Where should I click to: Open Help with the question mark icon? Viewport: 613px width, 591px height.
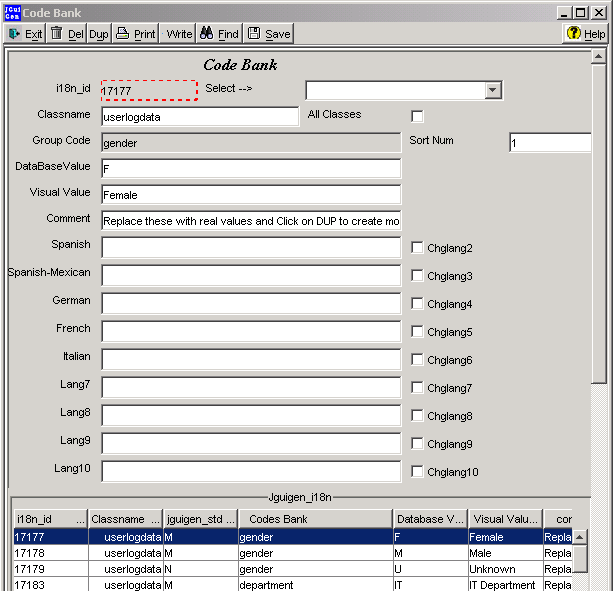tap(585, 34)
